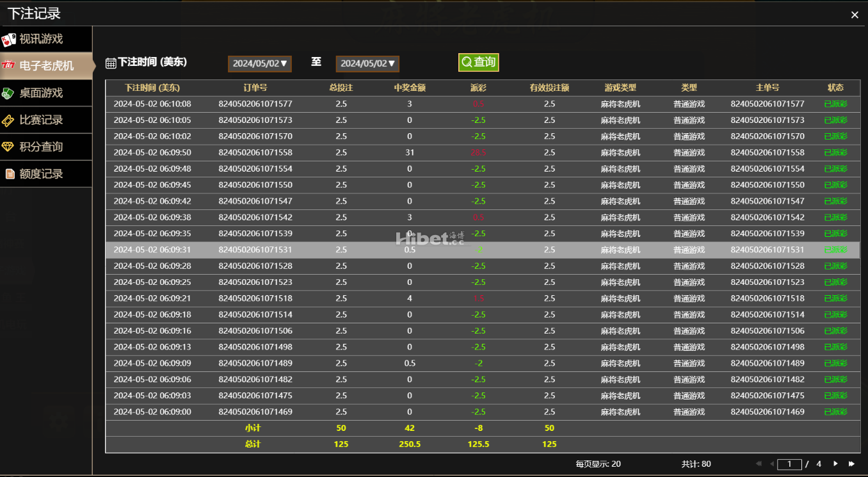
Task: Close the 下注记录 dialog
Action: [x=855, y=15]
